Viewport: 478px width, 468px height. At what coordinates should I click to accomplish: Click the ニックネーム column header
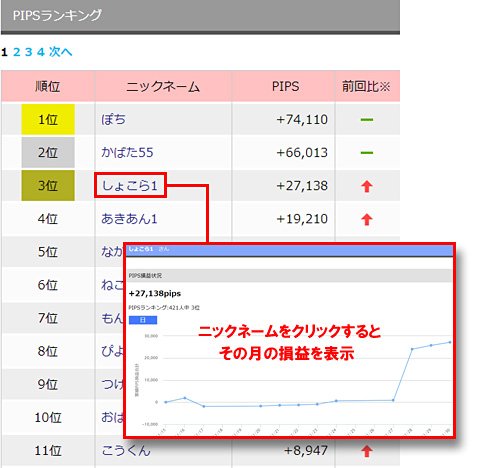(x=163, y=87)
